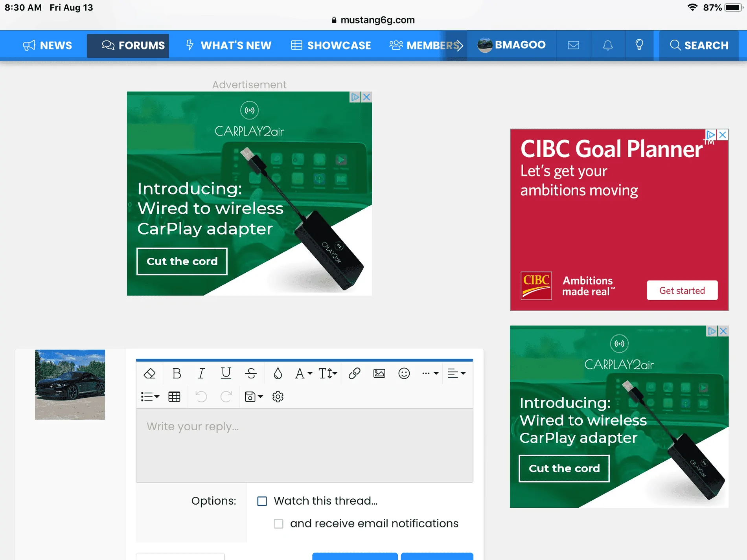Insert a link with chain icon
This screenshot has height=560, width=747.
[x=354, y=373]
